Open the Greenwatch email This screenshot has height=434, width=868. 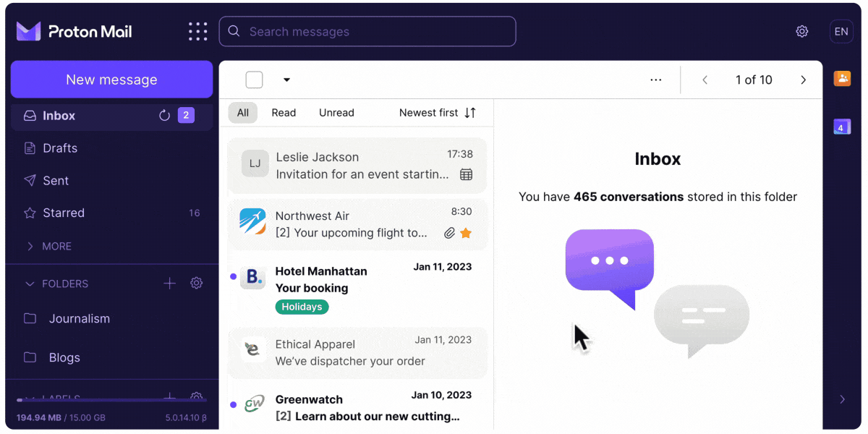click(x=357, y=407)
